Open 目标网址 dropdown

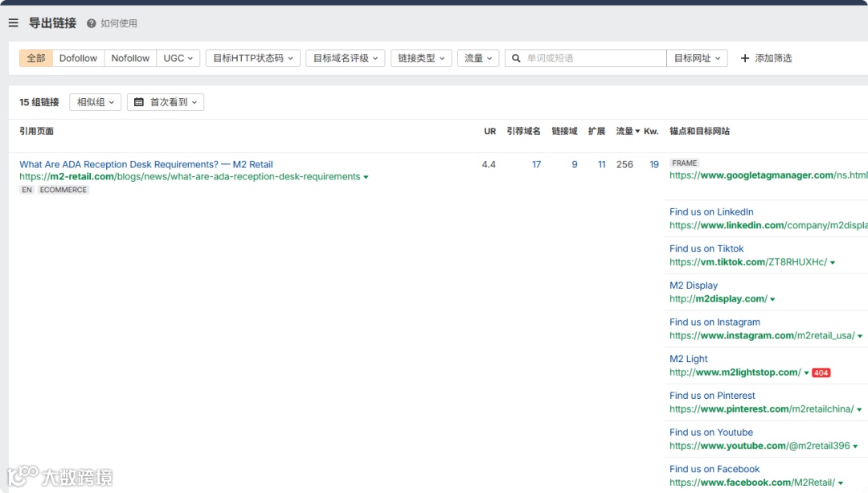(x=697, y=58)
